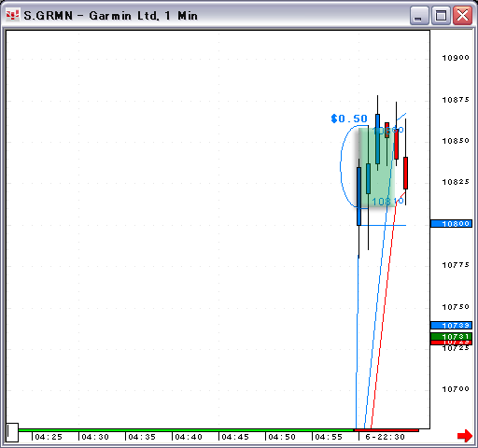Image resolution: width=478 pixels, height=448 pixels.
Task: Click the 10900 price scale label
Action: pyautogui.click(x=456, y=58)
